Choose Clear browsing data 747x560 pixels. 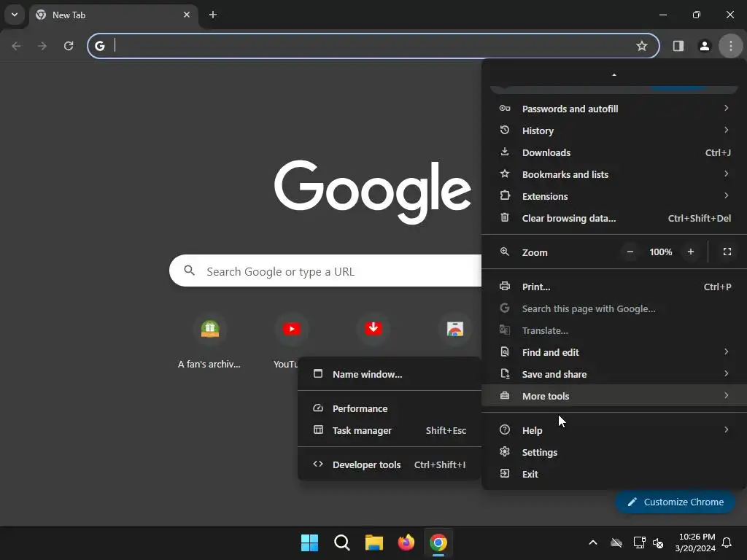[x=614, y=218]
